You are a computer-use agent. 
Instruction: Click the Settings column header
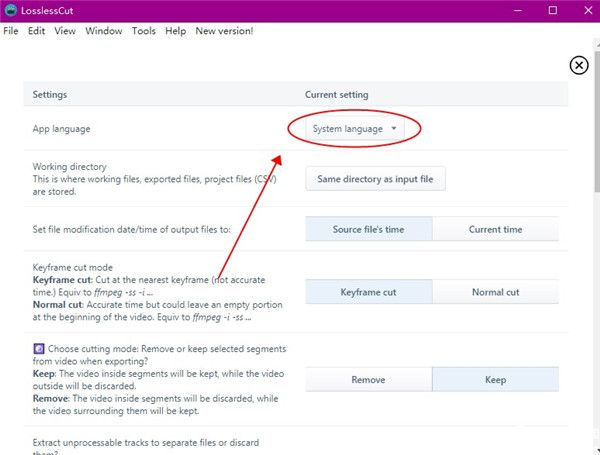(x=50, y=95)
